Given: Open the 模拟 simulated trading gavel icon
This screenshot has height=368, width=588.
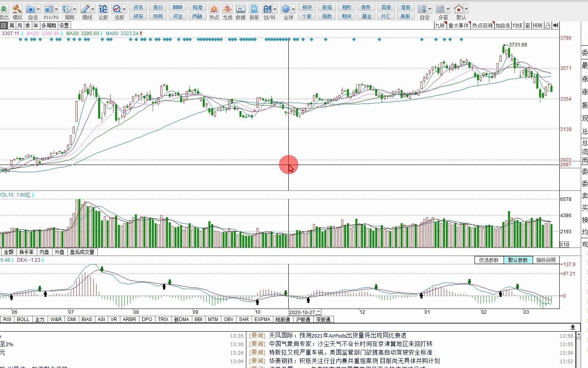Looking at the screenshot, I should pyautogui.click(x=17, y=8).
